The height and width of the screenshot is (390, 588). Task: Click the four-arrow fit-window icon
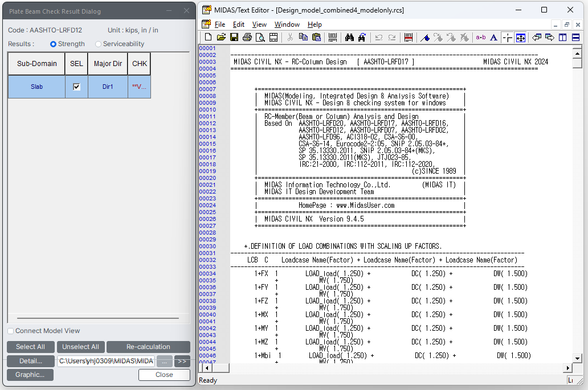521,37
